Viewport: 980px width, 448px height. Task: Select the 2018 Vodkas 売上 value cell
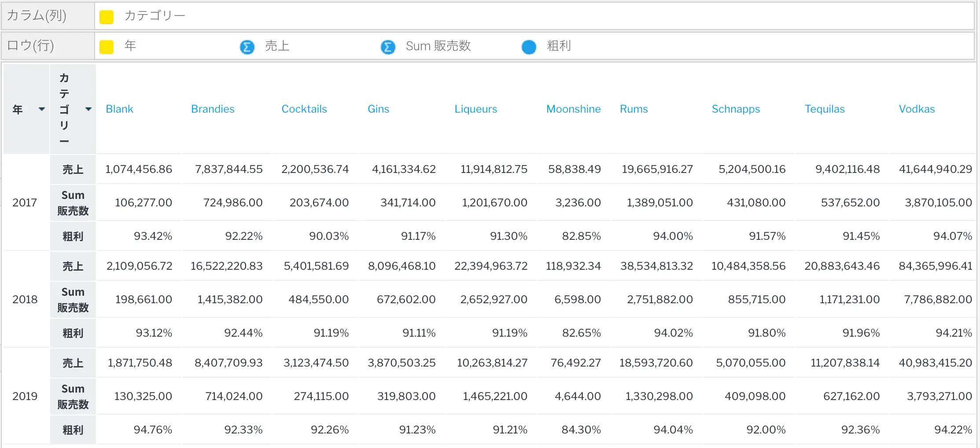(x=935, y=266)
